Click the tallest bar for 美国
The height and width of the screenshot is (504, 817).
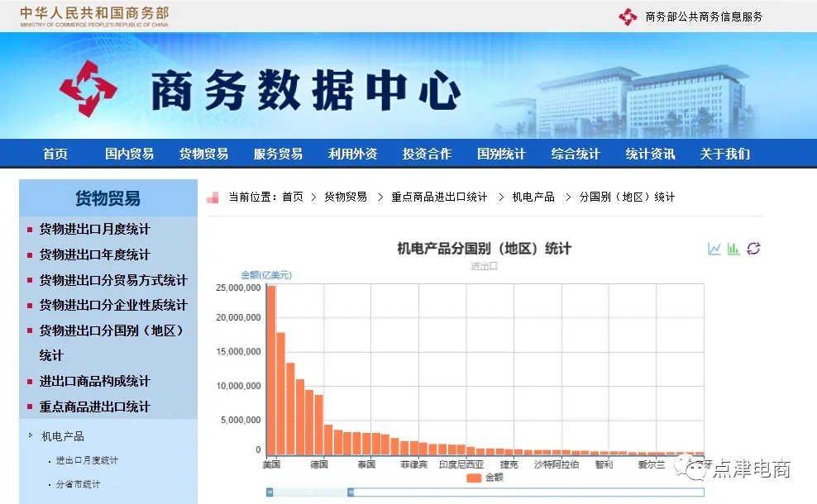click(x=271, y=370)
